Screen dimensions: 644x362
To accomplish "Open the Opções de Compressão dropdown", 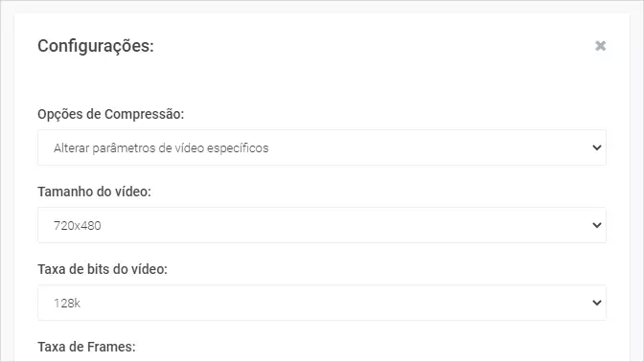I will pos(322,147).
